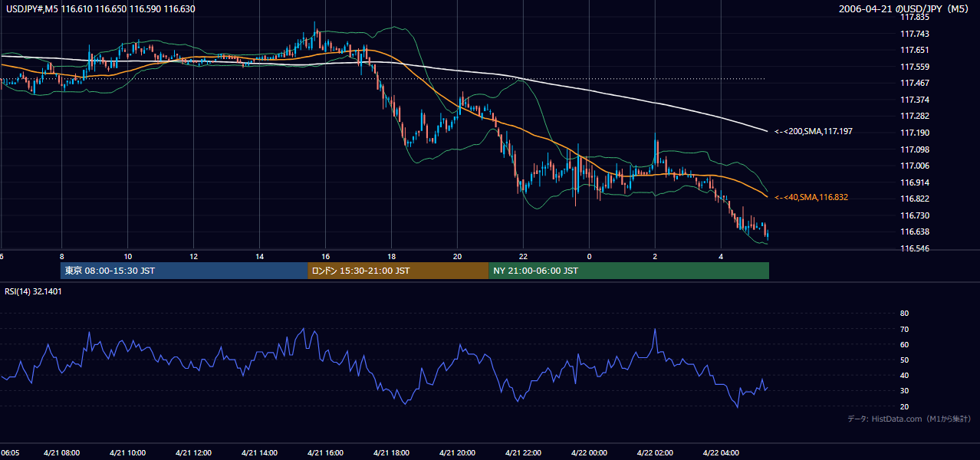The image size is (980, 460).
Task: Click the 4/22 02:00 date label
Action: point(655,452)
